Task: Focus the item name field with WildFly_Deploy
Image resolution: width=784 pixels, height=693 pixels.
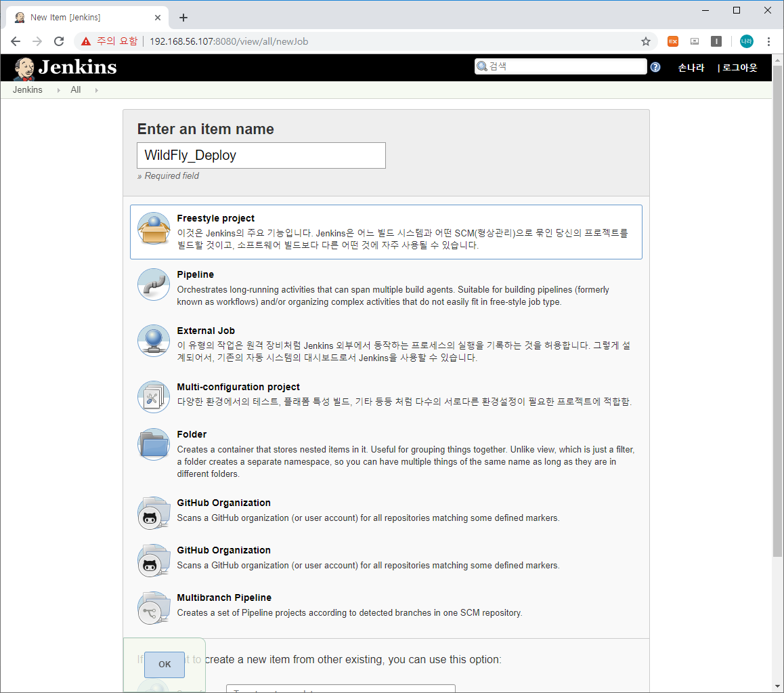Action: [261, 155]
